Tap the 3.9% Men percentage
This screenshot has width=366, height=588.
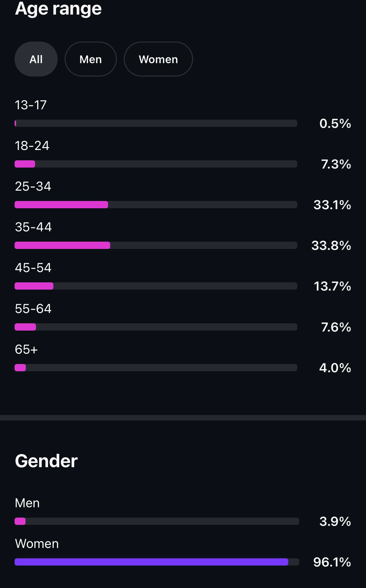click(335, 521)
